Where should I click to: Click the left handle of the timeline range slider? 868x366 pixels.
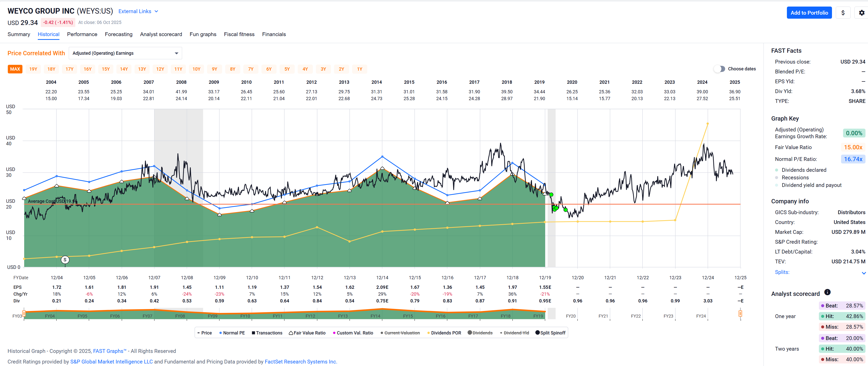click(x=24, y=313)
